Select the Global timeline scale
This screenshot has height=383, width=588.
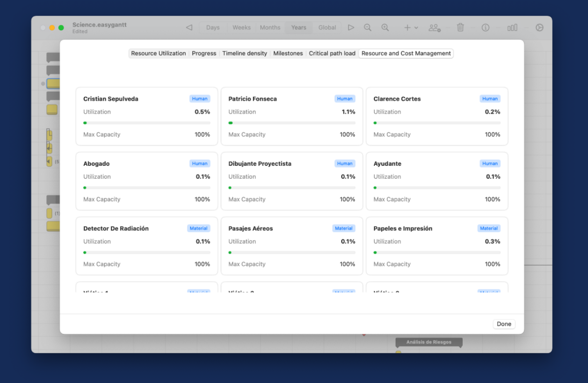327,27
